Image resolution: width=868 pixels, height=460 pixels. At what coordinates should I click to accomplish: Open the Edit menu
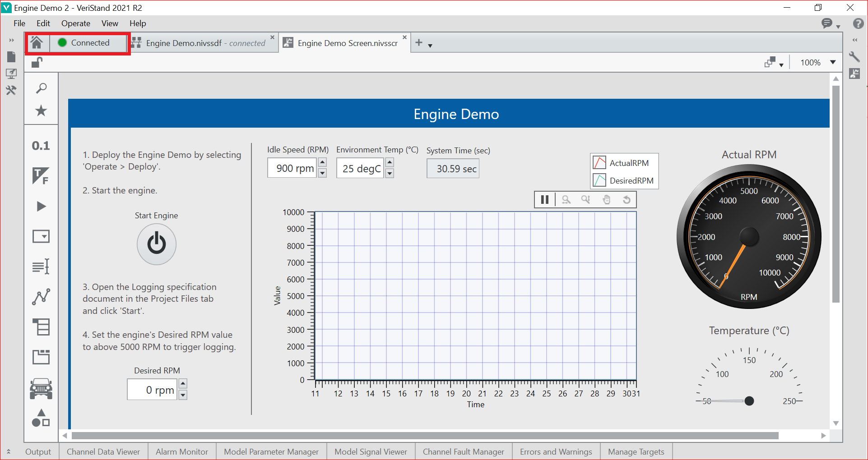point(43,23)
